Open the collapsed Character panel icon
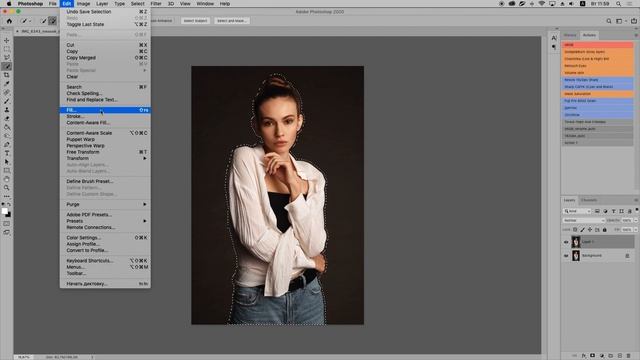 pyautogui.click(x=554, y=38)
